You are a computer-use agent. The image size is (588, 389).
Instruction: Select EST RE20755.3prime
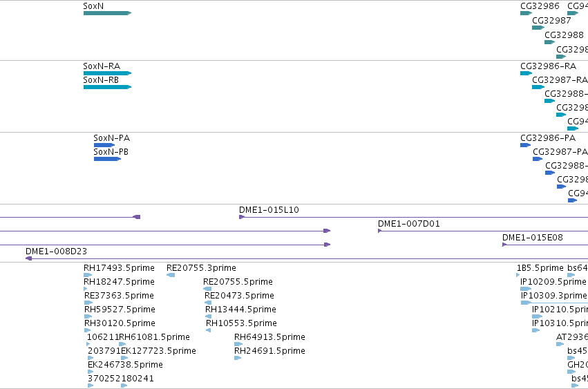(x=171, y=275)
